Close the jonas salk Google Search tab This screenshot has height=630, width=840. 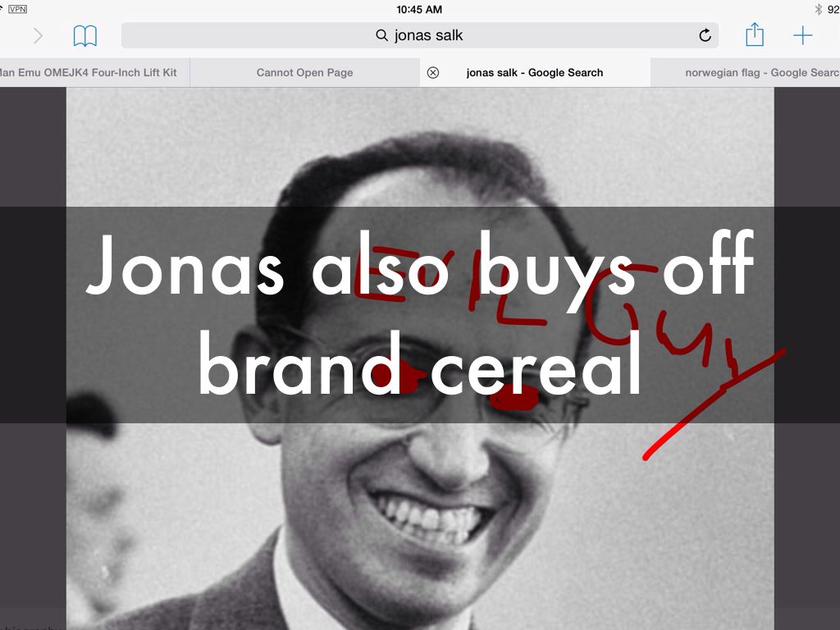point(433,72)
